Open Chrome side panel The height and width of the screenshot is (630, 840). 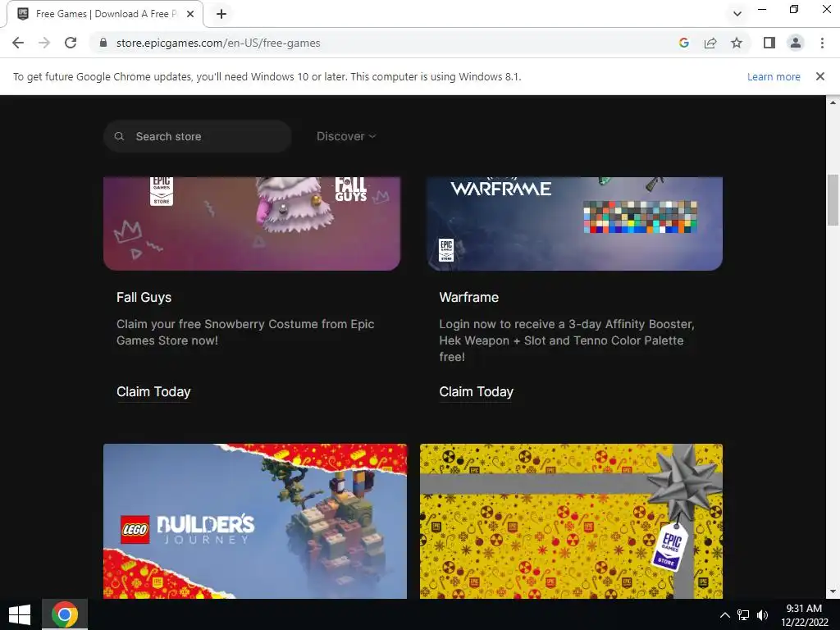(769, 43)
